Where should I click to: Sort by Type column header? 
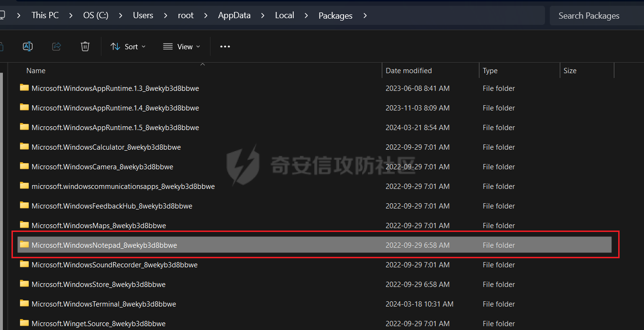click(490, 70)
